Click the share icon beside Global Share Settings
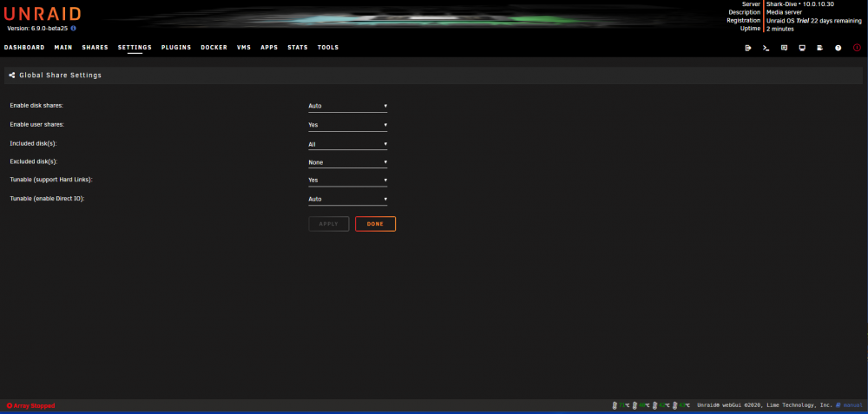Image resolution: width=868 pixels, height=414 pixels. pyautogui.click(x=12, y=76)
